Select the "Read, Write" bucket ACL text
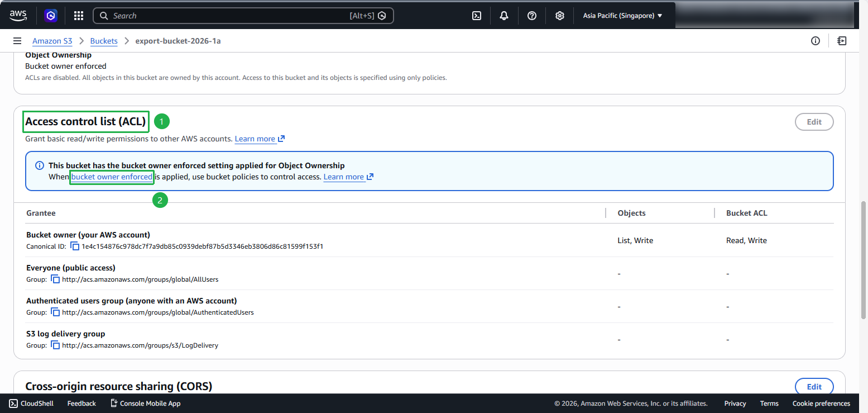This screenshot has height=413, width=868. point(746,240)
